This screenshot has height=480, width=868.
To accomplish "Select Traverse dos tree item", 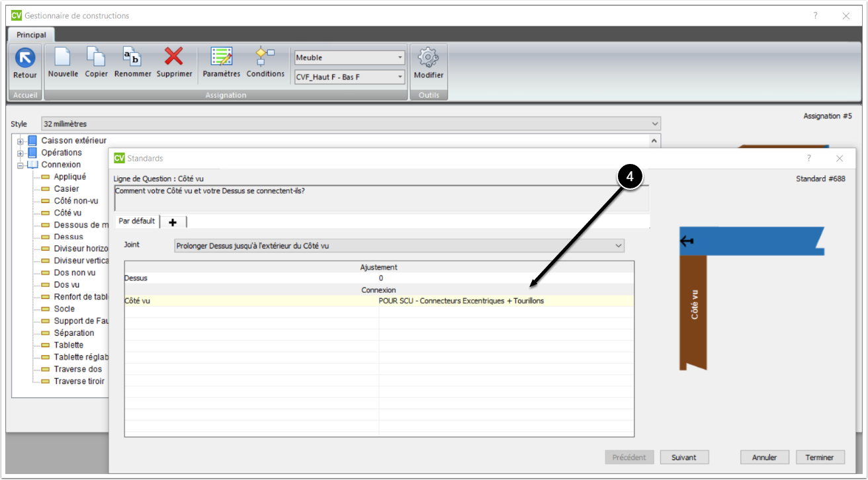I will coord(77,369).
